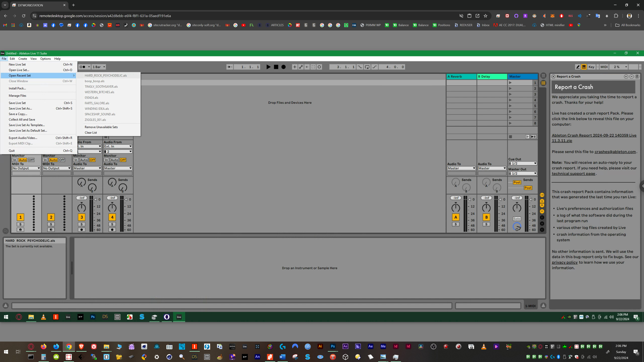
Task: Toggle Crossfader section show button
Action: (542, 224)
